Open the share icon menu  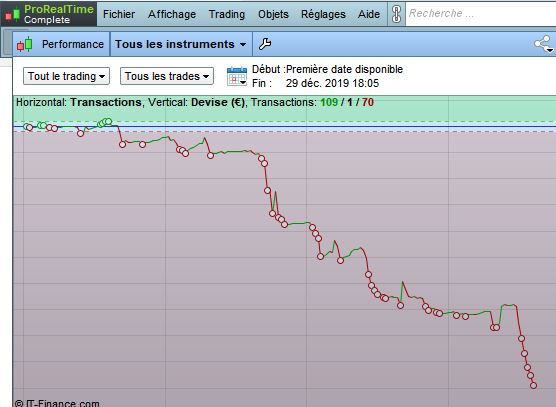pyautogui.click(x=544, y=44)
